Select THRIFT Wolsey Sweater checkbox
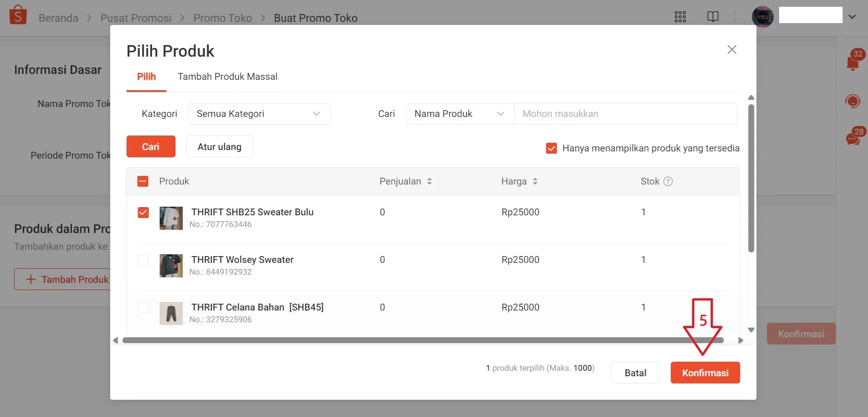The image size is (868, 417). click(143, 260)
